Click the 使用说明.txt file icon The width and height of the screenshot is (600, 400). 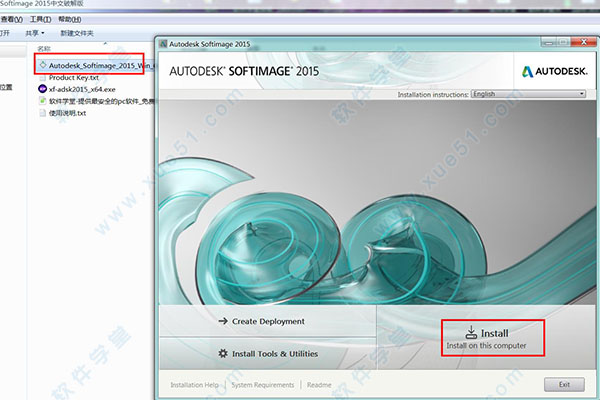point(42,113)
